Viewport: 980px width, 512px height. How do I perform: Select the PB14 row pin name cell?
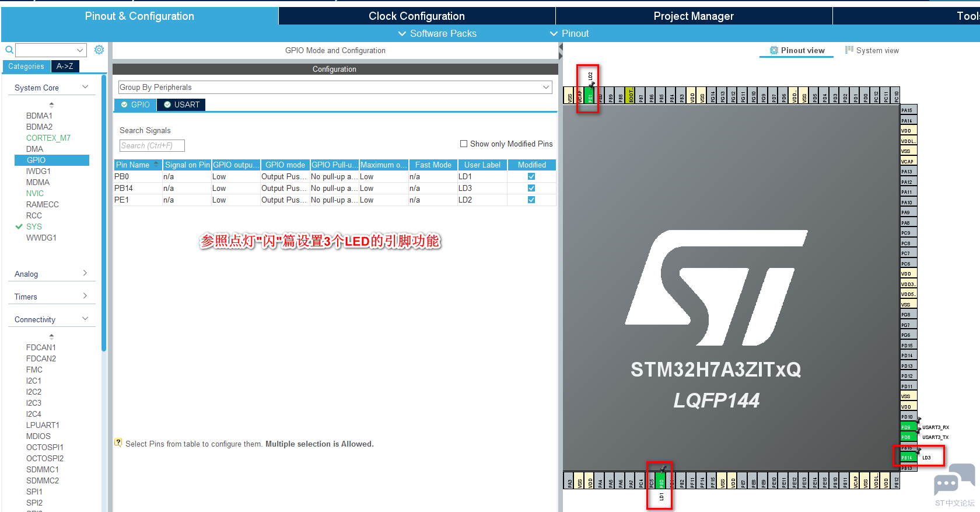pyautogui.click(x=138, y=188)
